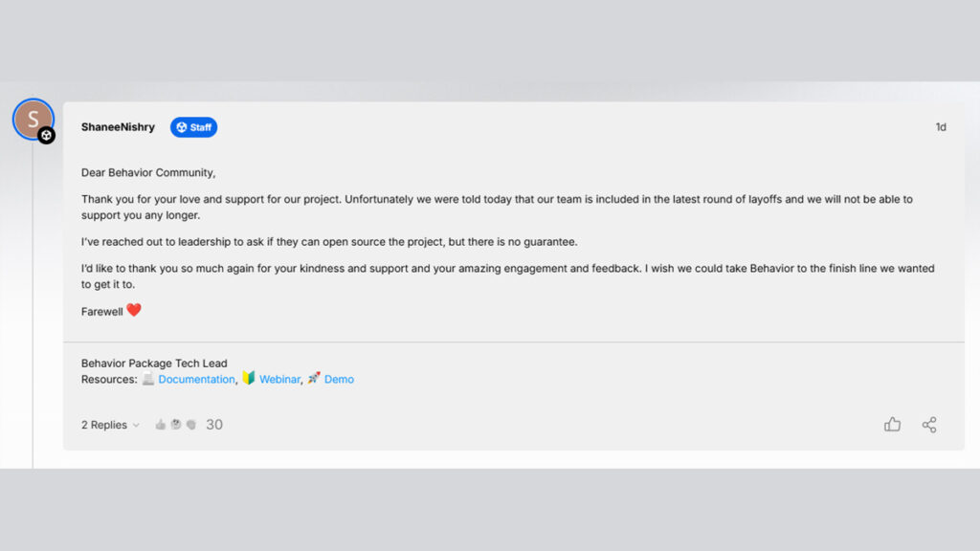Click the rocket icon before Demo
Viewport: 980px width, 551px height.
coord(314,379)
